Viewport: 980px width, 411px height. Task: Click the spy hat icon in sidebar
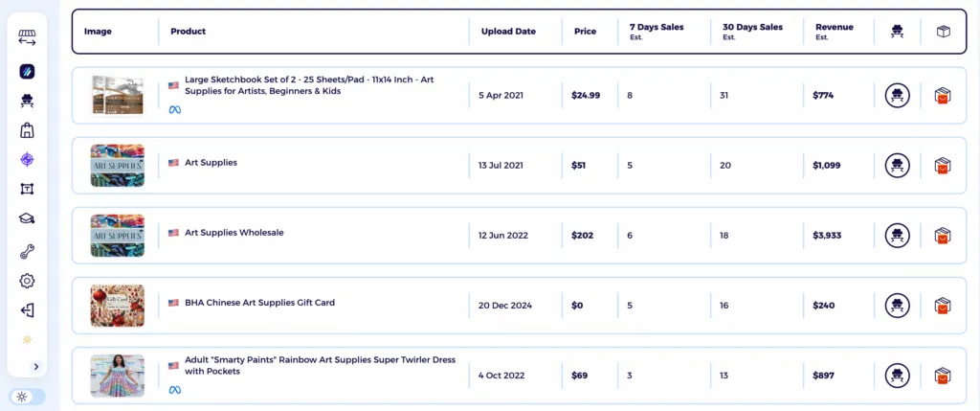point(27,101)
